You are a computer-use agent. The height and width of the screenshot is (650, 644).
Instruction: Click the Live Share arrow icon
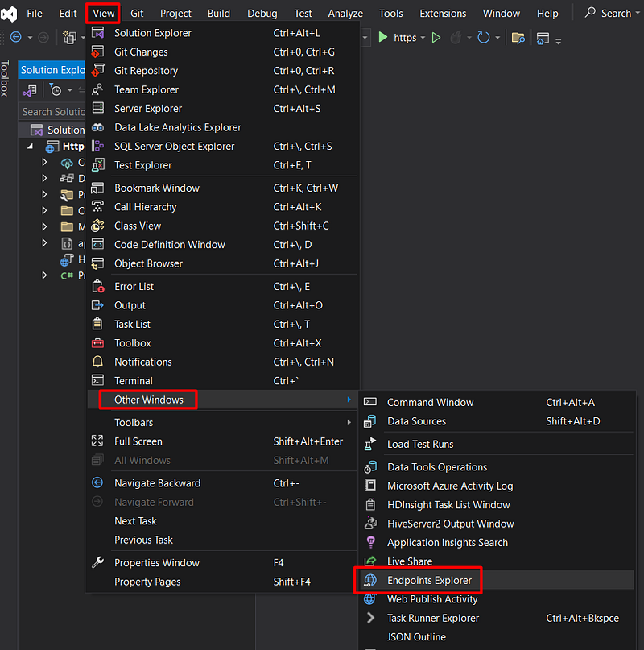[x=370, y=561]
